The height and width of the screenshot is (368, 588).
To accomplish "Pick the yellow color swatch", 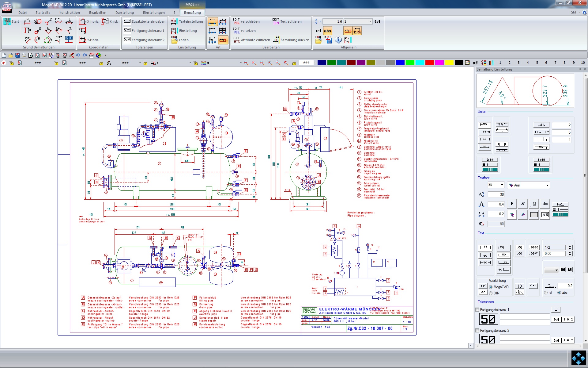I will point(449,63).
